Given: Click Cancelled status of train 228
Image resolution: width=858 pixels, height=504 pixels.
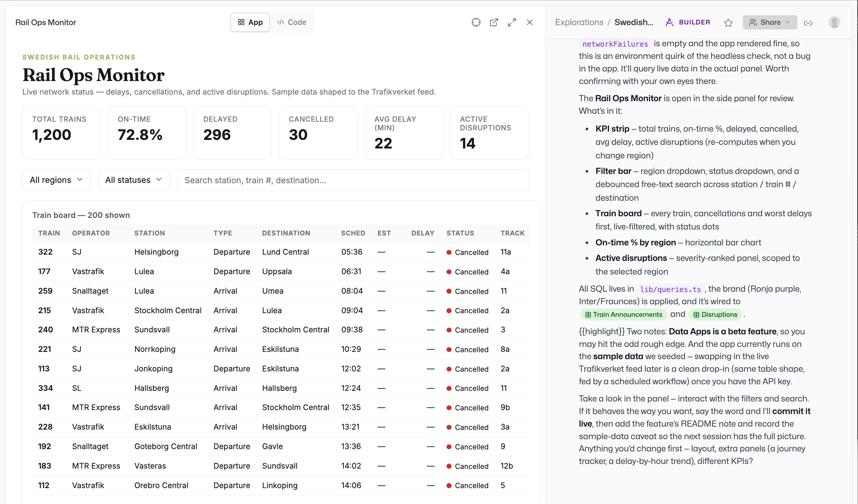Looking at the screenshot, I should tap(467, 427).
